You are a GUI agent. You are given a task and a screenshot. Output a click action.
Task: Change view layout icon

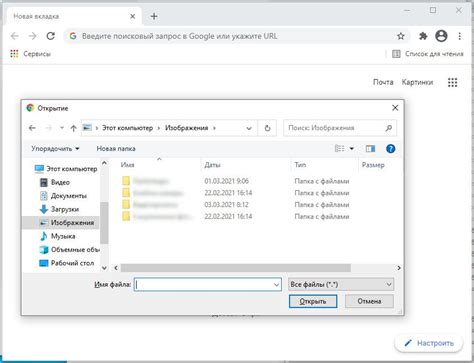339,148
